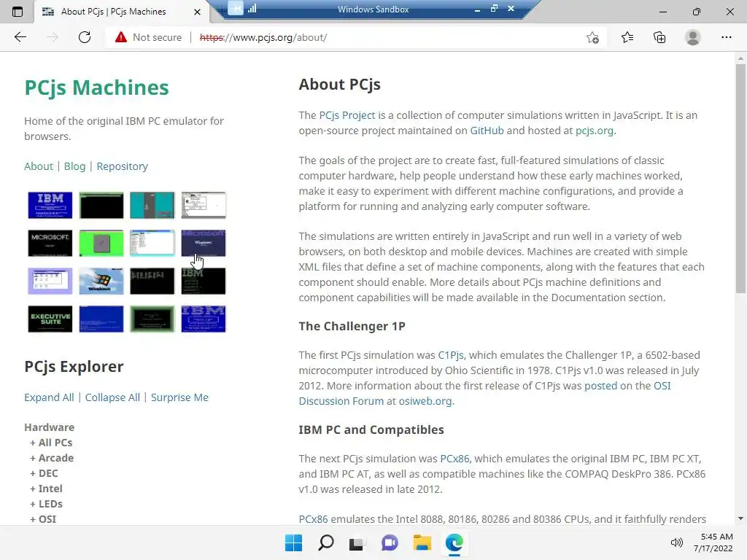Click the Surprise Me link
This screenshot has width=747, height=560.
click(x=179, y=397)
